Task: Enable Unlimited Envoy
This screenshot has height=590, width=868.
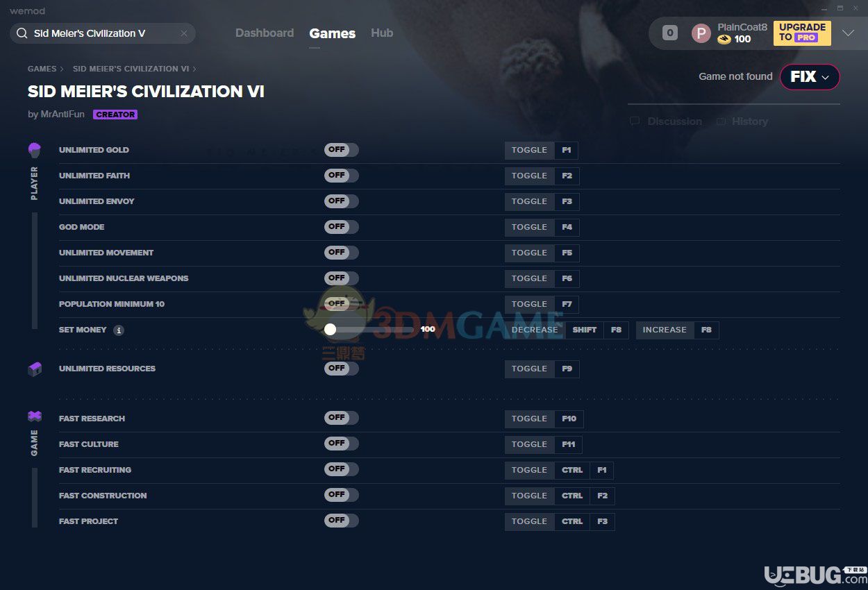Action: click(342, 201)
